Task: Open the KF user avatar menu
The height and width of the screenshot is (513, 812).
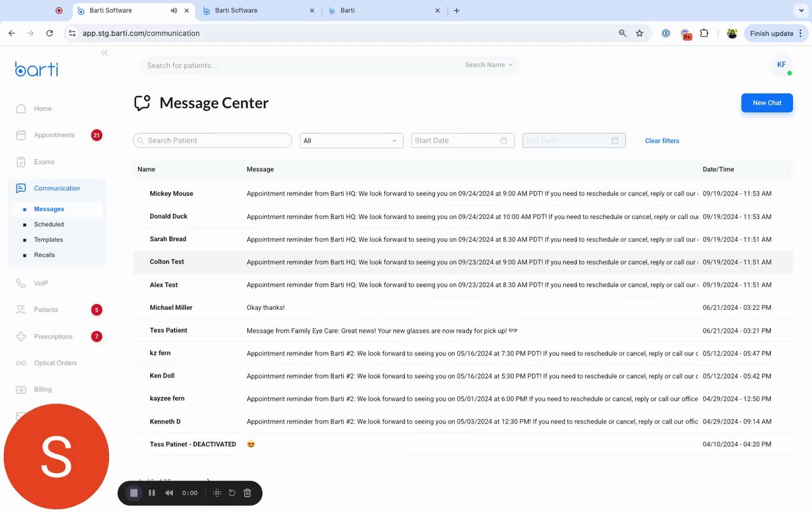Action: point(782,65)
